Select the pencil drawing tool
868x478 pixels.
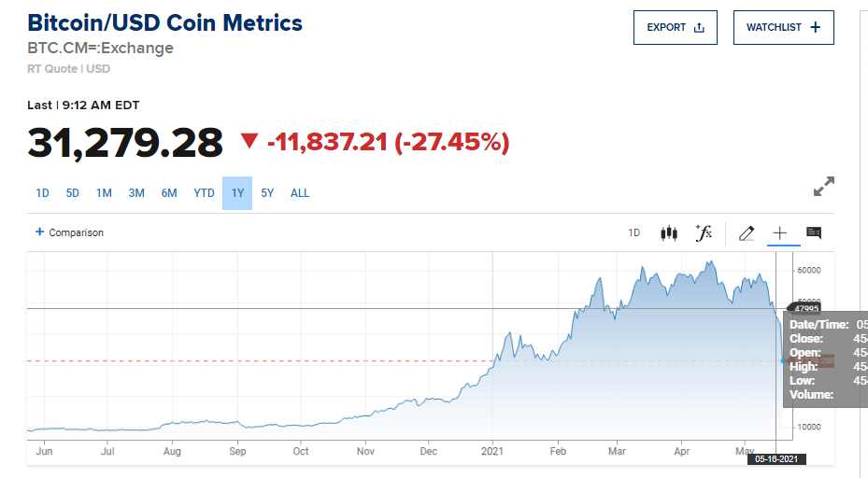[746, 233]
